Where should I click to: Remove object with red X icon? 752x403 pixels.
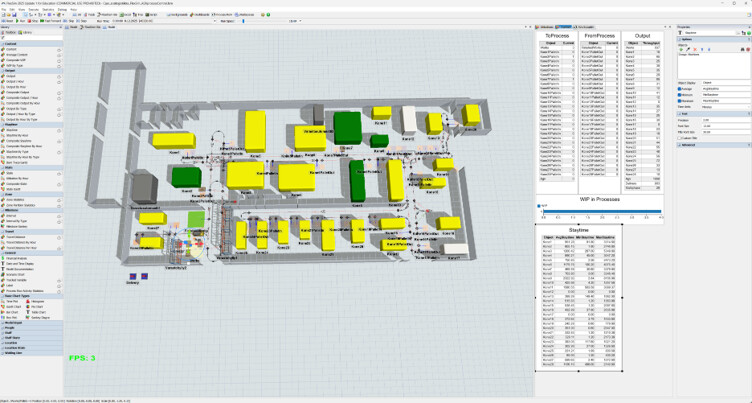point(695,49)
